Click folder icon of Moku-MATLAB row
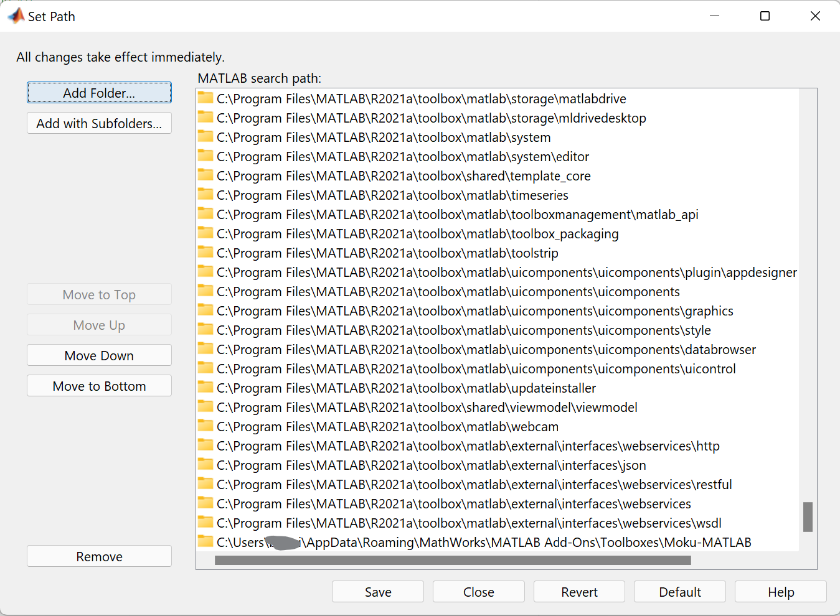The height and width of the screenshot is (616, 840). 205,541
